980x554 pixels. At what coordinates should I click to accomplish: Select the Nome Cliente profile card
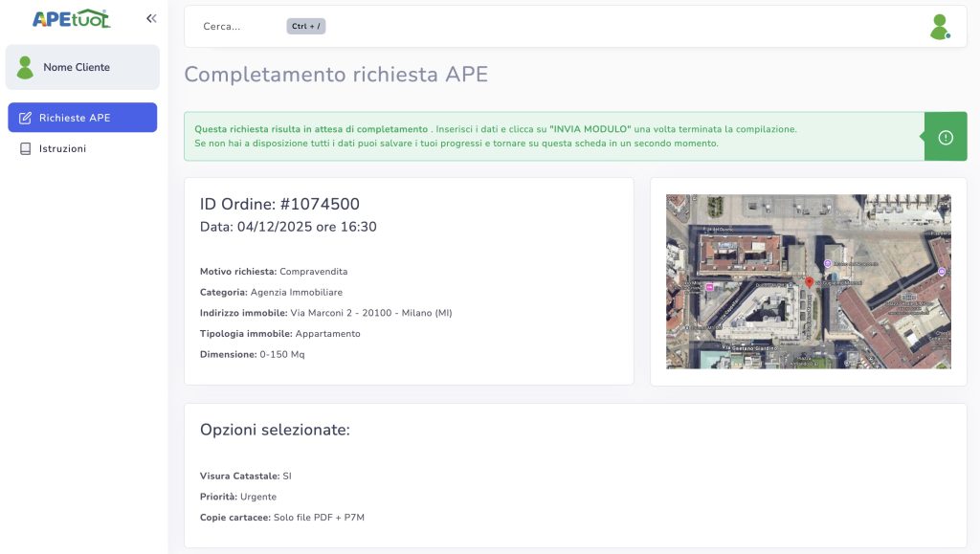click(x=82, y=67)
